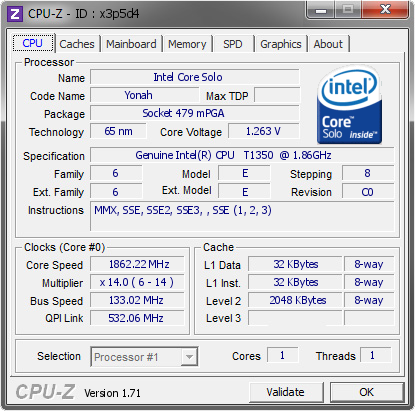Click the title bar text CPU-Z - ID : x3p5d4
This screenshot has width=415, height=411.
83,14
